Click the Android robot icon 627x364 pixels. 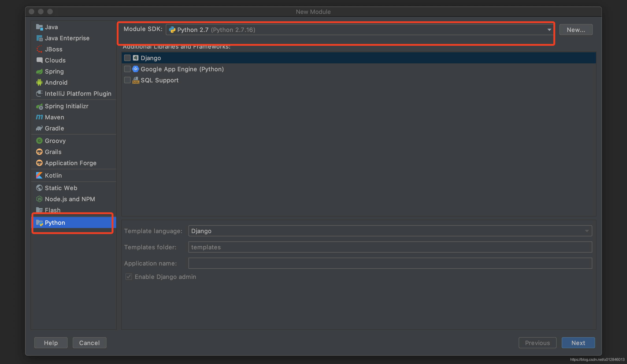(39, 83)
